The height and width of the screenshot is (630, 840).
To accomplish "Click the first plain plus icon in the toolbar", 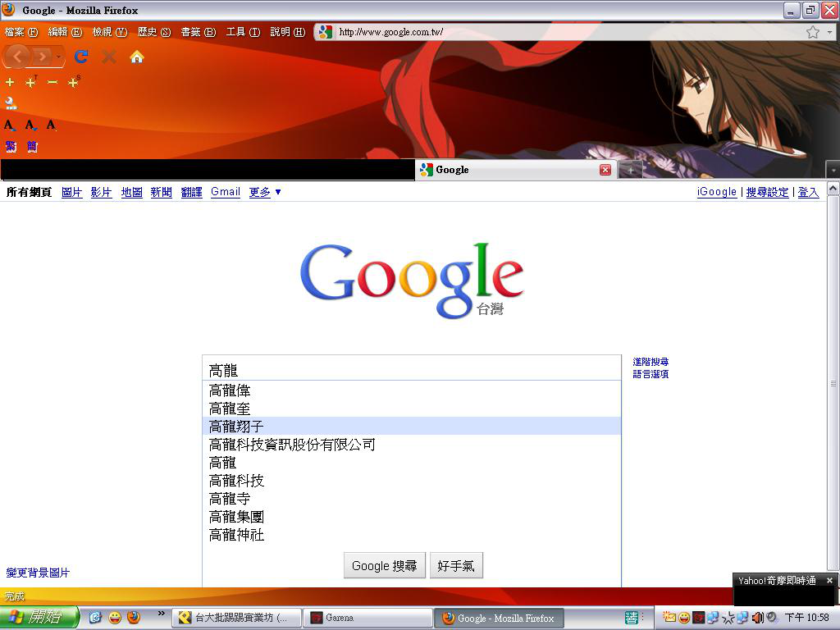I will click(10, 82).
